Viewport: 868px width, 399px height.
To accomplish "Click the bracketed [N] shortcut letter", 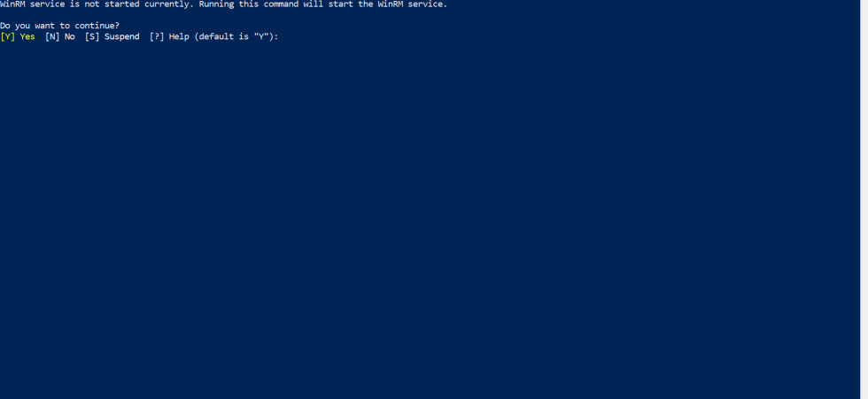I will pos(52,36).
